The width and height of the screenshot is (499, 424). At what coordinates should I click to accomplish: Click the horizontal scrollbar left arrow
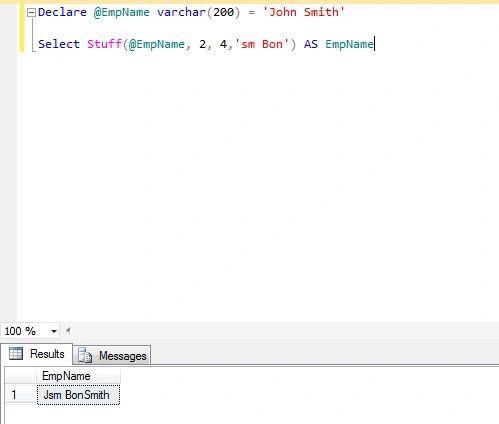[x=68, y=331]
